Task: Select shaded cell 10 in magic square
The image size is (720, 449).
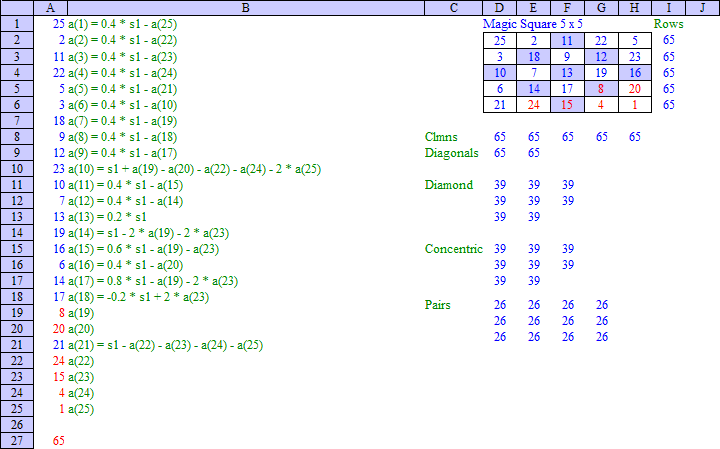Action: pyautogui.click(x=500, y=73)
